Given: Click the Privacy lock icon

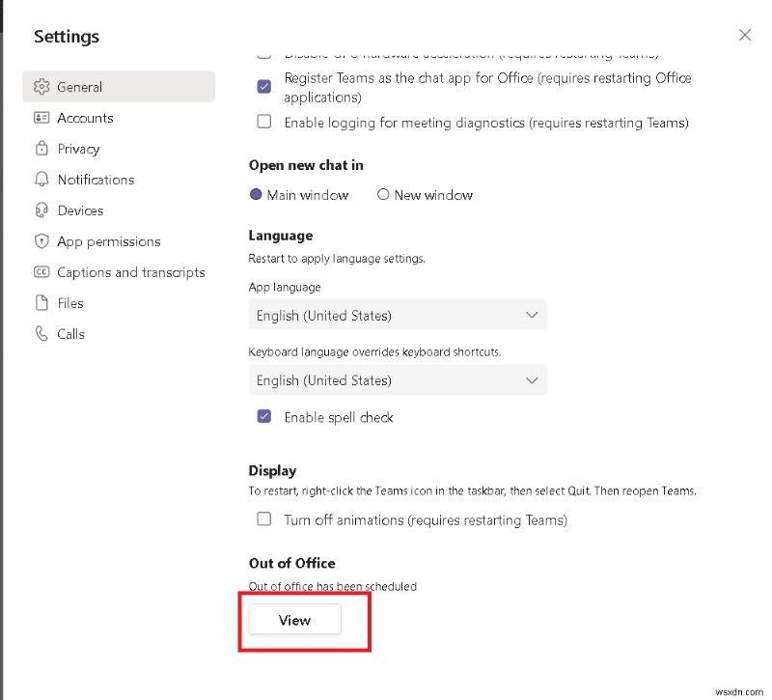Looking at the screenshot, I should tap(41, 149).
